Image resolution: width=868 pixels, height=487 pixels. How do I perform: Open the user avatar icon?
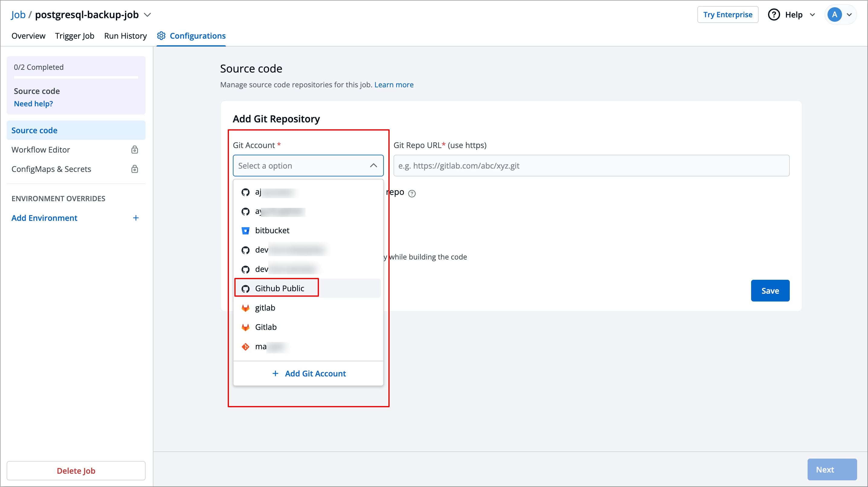coord(835,15)
